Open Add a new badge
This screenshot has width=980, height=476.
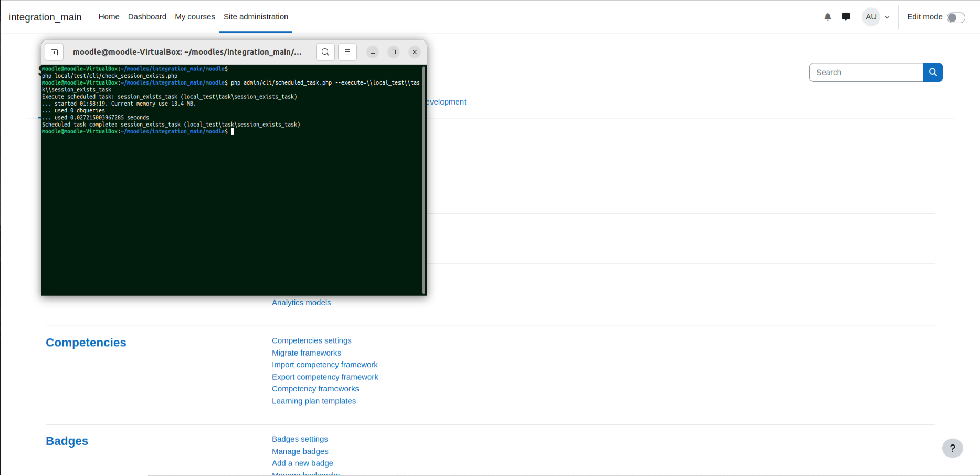pos(302,463)
